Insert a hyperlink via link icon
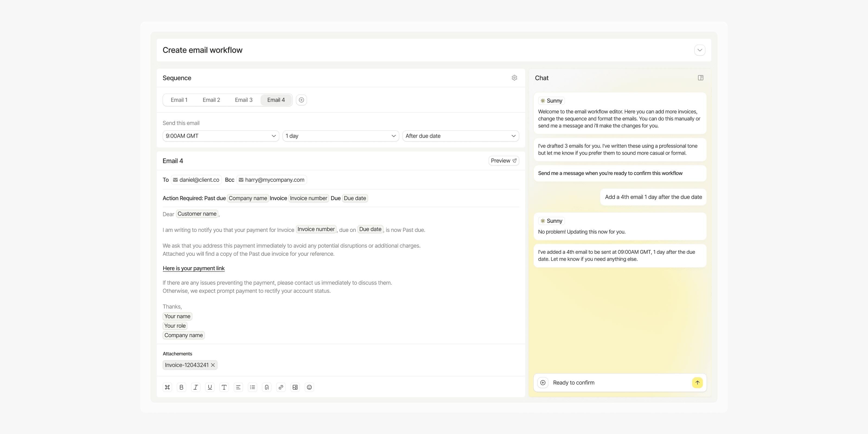This screenshot has width=868, height=434. point(281,387)
